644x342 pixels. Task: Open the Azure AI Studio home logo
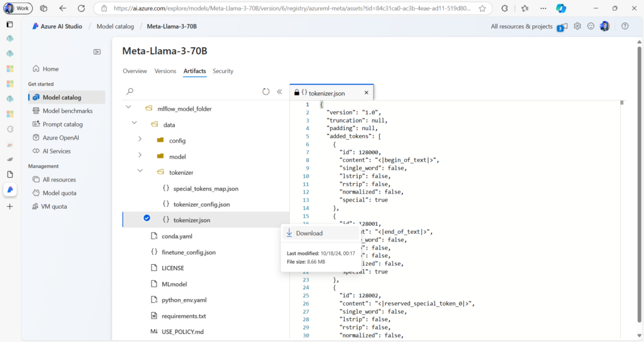[57, 26]
